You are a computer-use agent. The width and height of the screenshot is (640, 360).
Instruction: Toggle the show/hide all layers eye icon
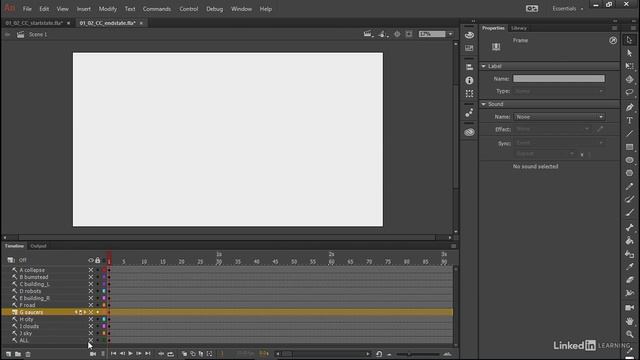click(91, 260)
